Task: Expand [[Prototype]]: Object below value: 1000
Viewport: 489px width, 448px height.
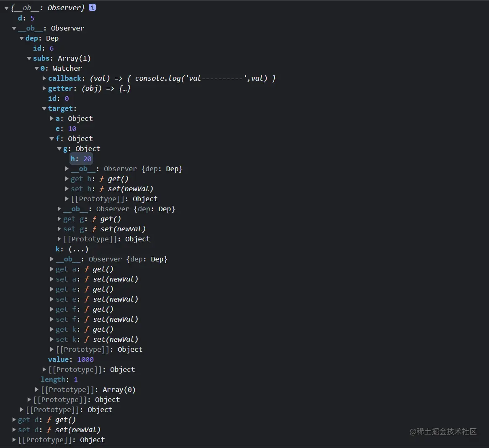Action: [44, 369]
